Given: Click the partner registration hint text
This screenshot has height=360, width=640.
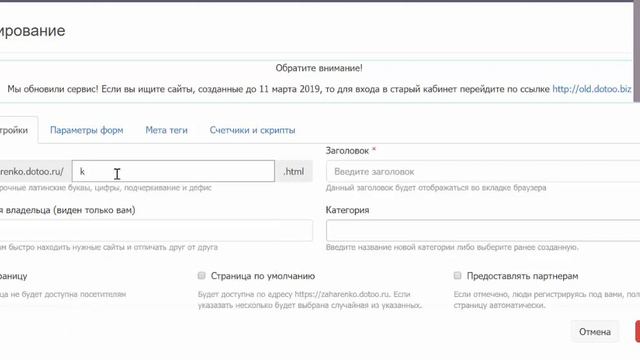Looking at the screenshot, I should [x=547, y=300].
